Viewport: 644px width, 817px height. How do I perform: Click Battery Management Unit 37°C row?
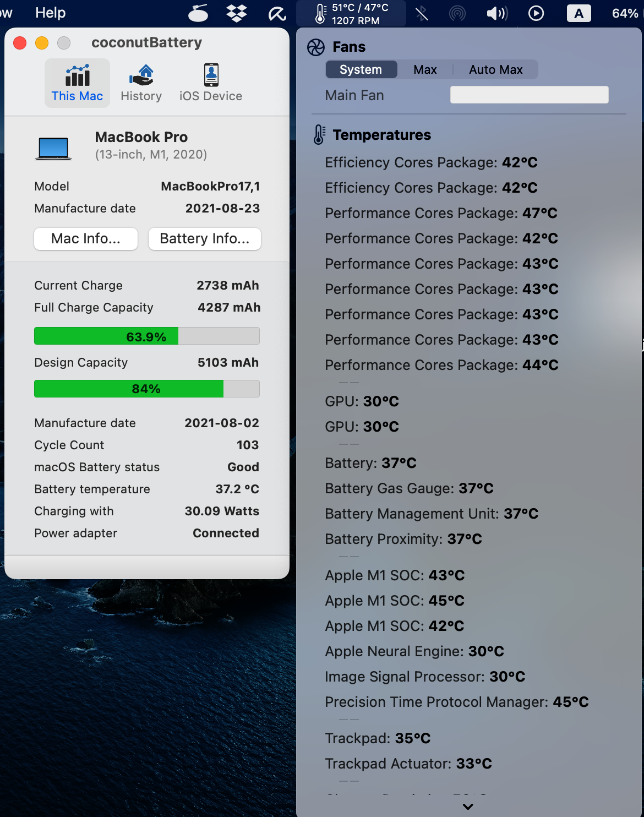coord(432,514)
